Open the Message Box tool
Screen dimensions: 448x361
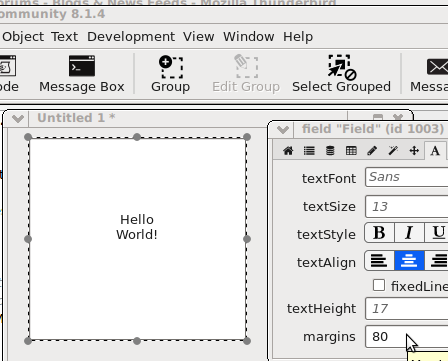[82, 74]
